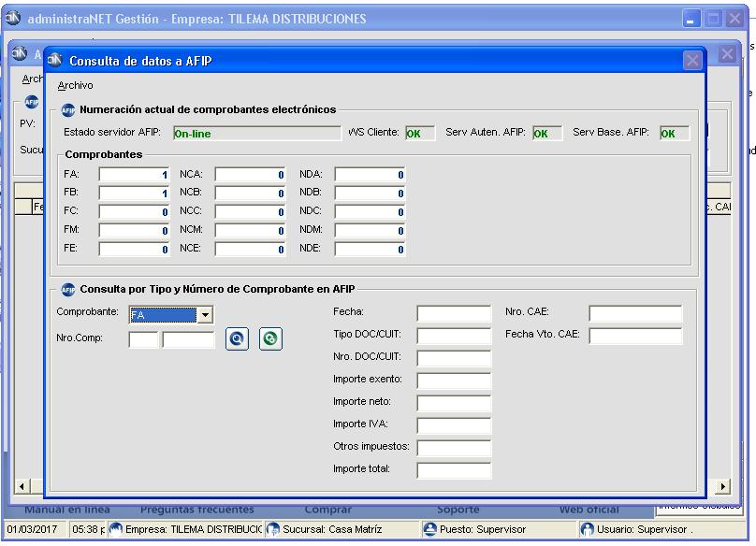The image size is (756, 546).
Task: Select the NCA number field
Action: click(x=250, y=175)
